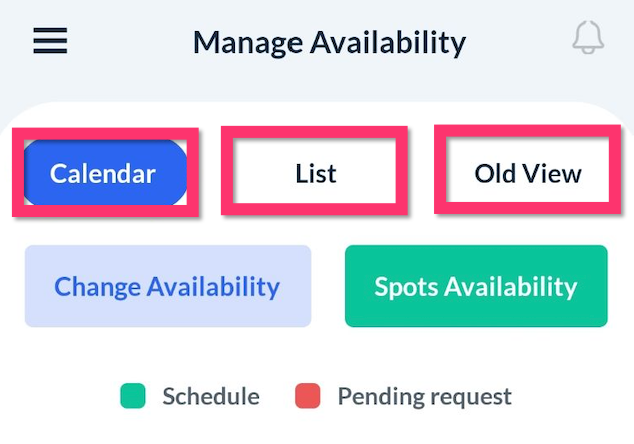Open the hamburger navigation menu
The image size is (634, 444).
50,40
